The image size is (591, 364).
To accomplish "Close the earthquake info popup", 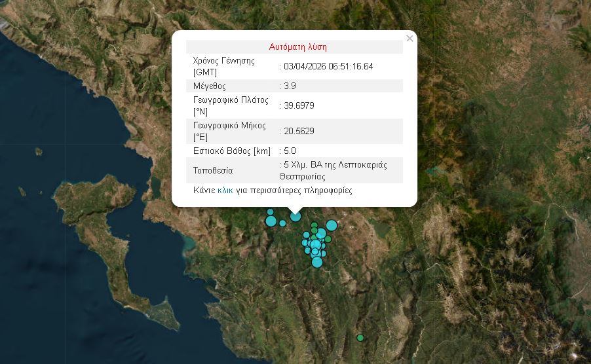I will coord(410,39).
